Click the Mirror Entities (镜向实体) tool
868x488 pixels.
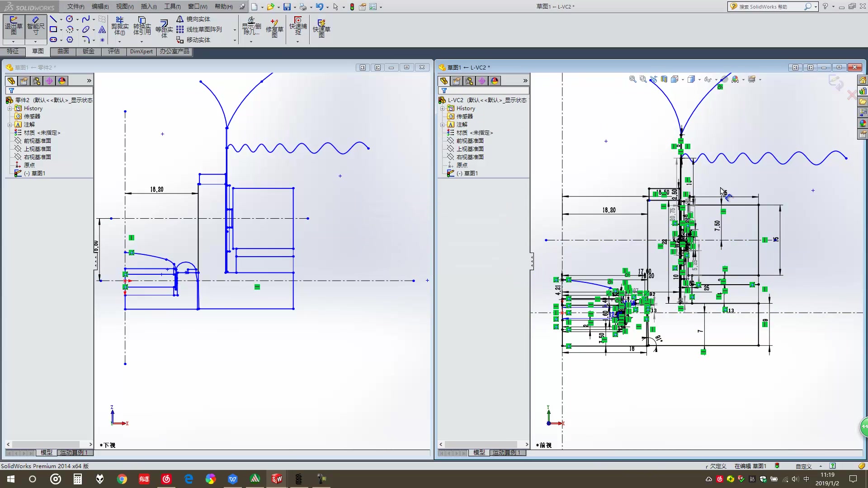click(x=193, y=19)
